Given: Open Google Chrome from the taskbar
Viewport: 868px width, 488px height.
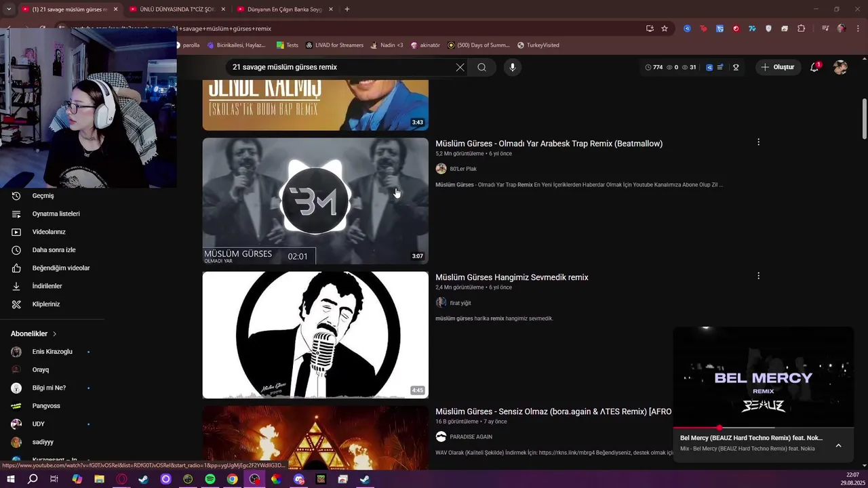Looking at the screenshot, I should click(232, 479).
